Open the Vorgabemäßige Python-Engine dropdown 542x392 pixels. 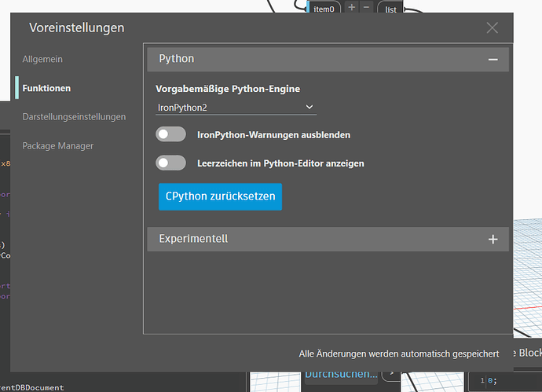236,108
